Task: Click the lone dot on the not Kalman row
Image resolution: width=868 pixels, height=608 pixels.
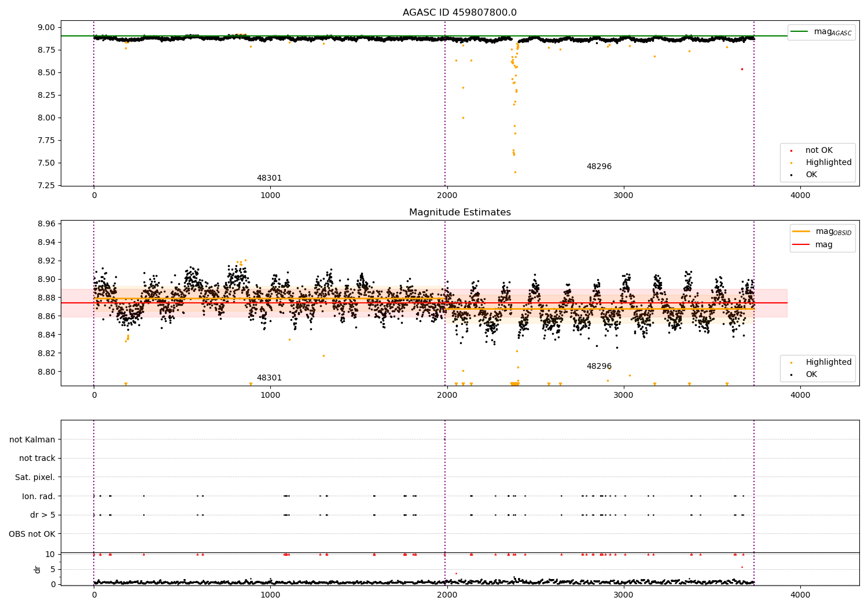Action: (444, 439)
